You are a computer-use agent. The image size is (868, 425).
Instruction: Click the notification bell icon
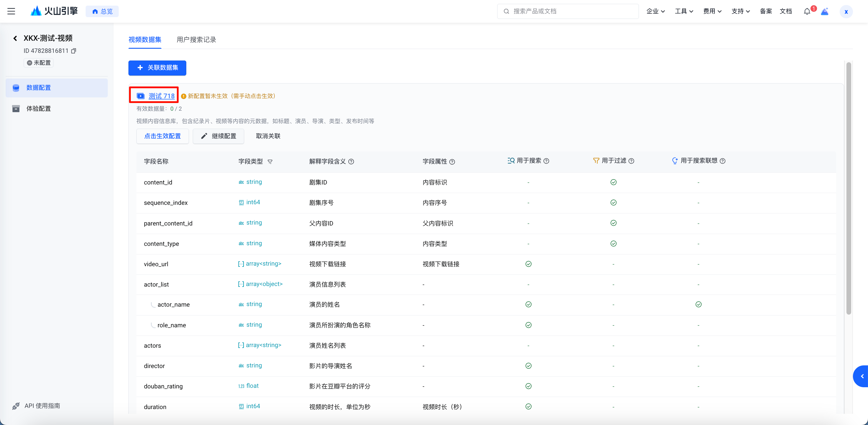coord(807,12)
